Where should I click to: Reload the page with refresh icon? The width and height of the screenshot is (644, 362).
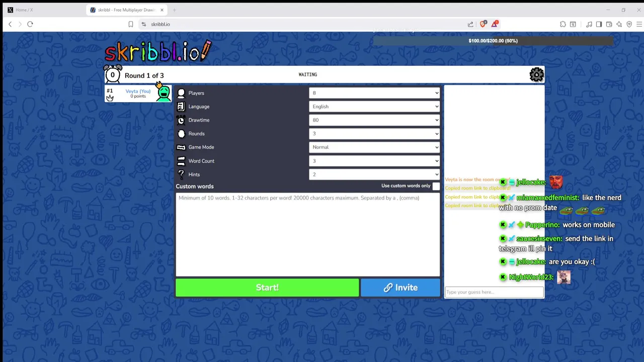(30, 24)
